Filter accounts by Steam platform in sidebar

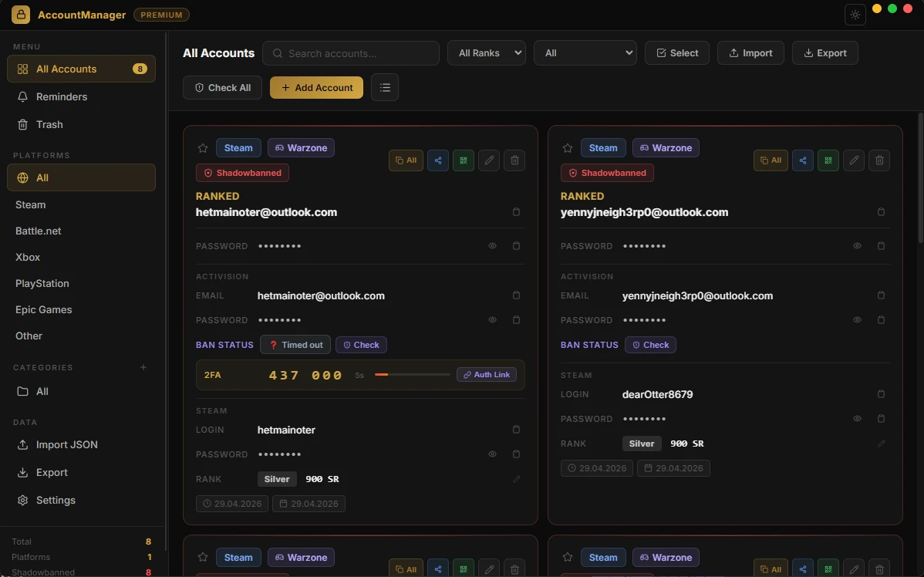coord(81,204)
